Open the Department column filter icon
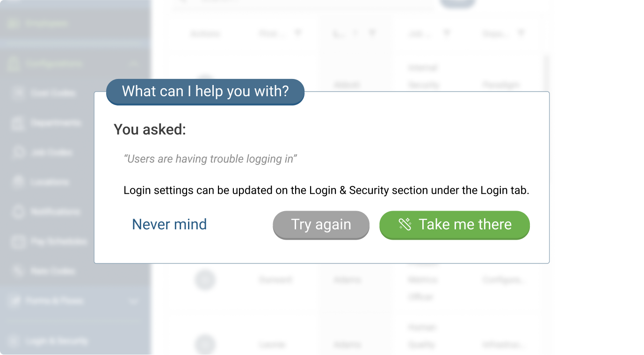This screenshot has width=644, height=355. (521, 33)
